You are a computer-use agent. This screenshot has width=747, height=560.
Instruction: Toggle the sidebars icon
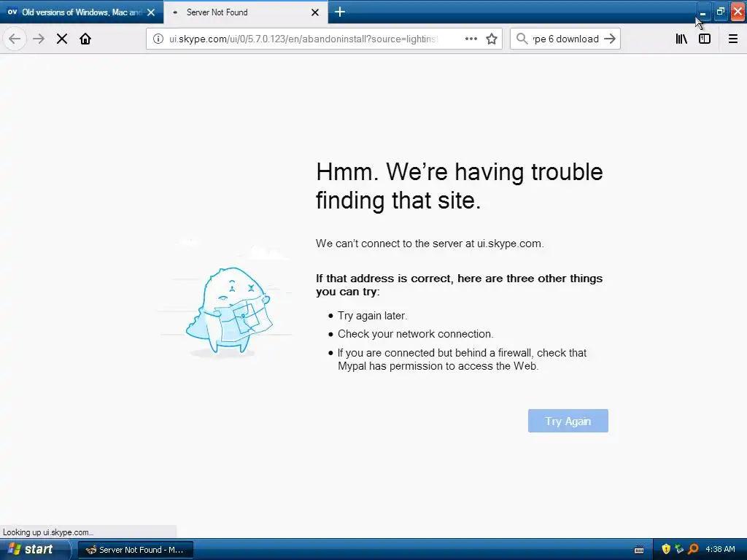tap(705, 39)
